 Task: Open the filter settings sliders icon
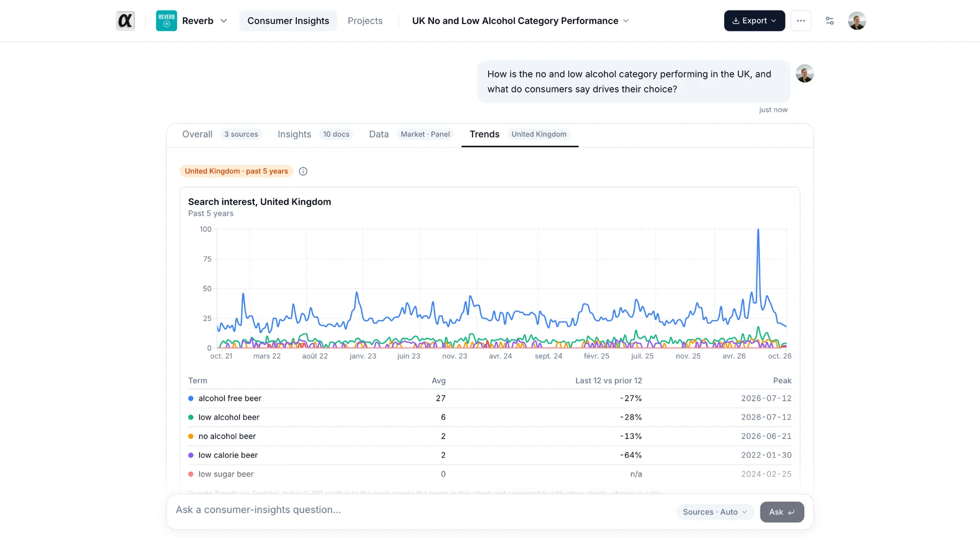click(830, 21)
